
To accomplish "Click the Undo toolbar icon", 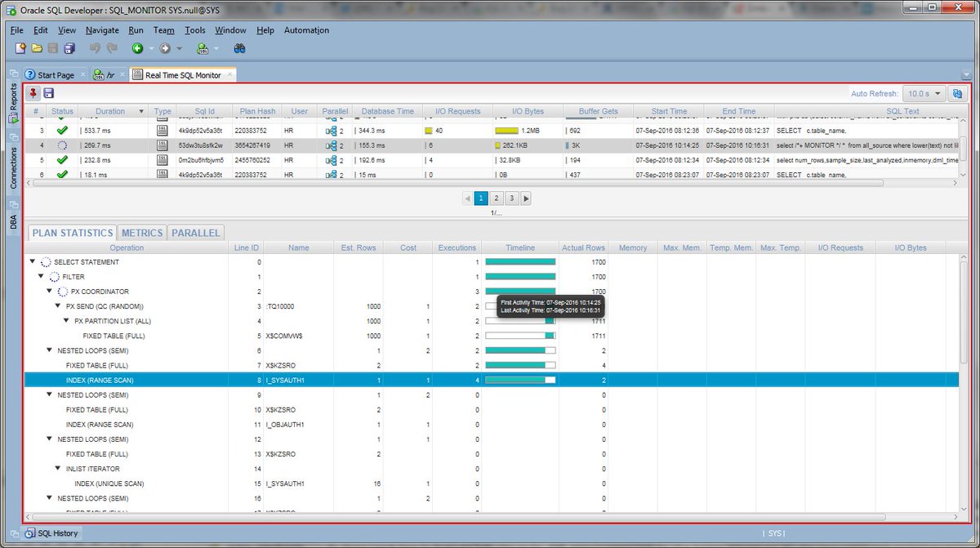I will (95, 49).
